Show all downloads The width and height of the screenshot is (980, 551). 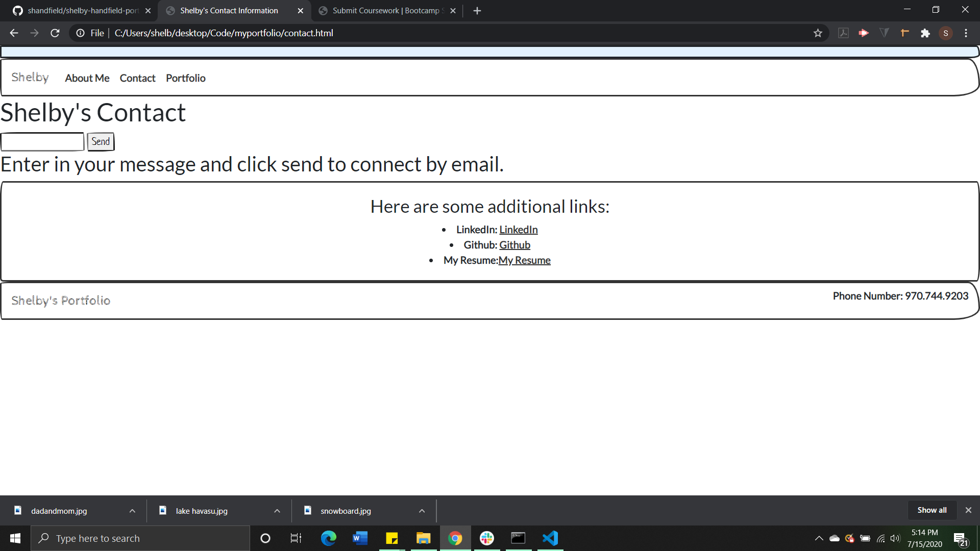pos(932,510)
